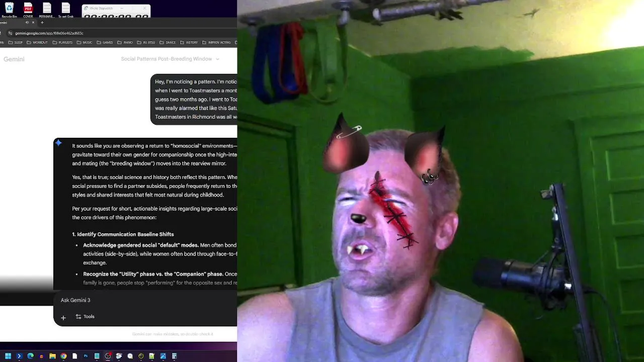Open Microsoft Edge from the taskbar
The width and height of the screenshot is (644, 362).
30,356
